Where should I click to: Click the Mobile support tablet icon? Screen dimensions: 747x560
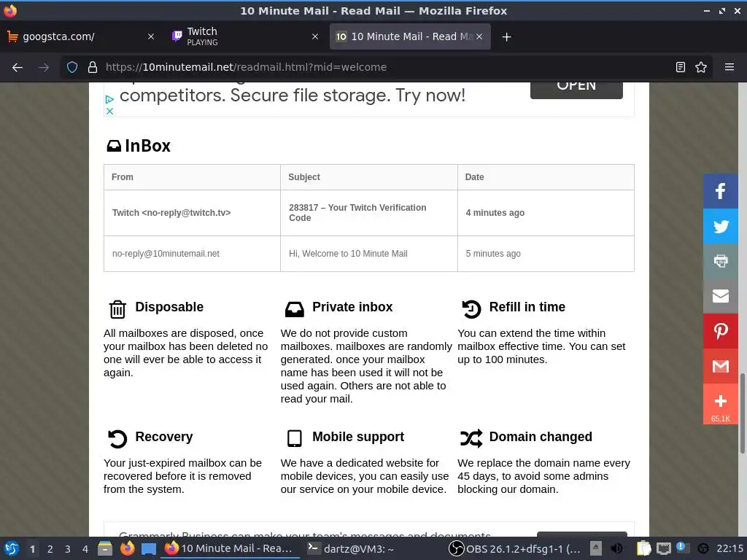pos(295,438)
